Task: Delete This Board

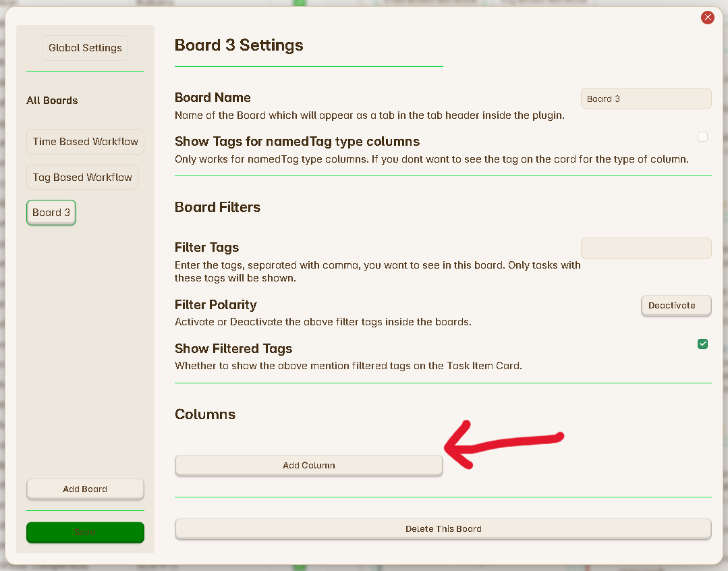Action: [443, 528]
